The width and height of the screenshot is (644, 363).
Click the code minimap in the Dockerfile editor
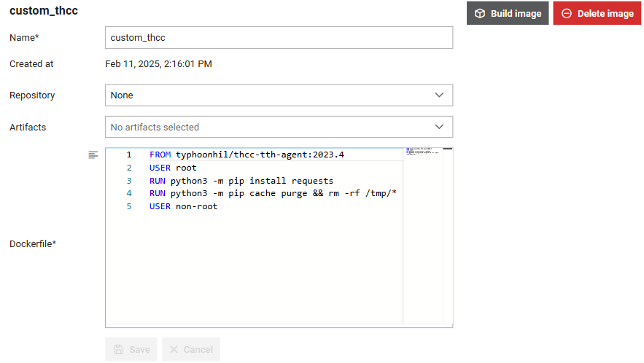[423, 152]
